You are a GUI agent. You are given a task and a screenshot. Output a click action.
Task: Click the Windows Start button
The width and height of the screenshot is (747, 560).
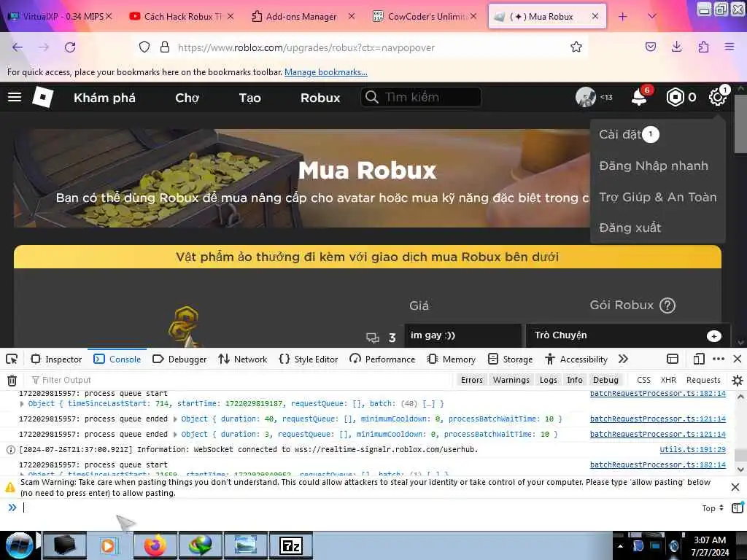coord(20,546)
